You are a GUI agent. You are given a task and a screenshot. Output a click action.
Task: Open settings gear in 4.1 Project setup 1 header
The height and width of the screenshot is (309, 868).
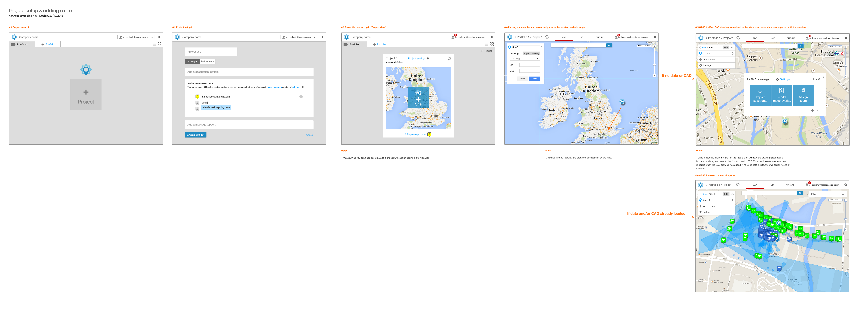click(x=159, y=37)
